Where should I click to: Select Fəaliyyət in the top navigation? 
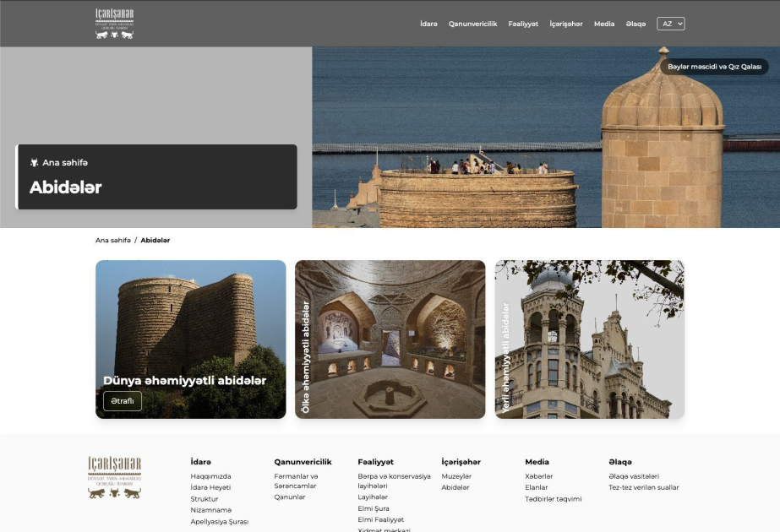click(x=523, y=24)
